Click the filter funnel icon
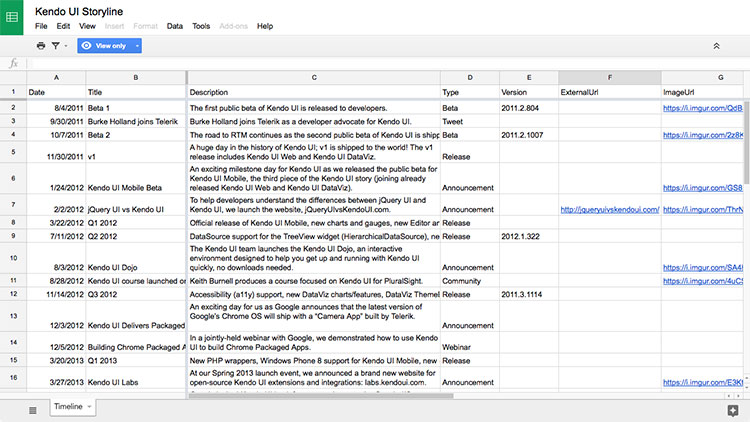 (56, 46)
